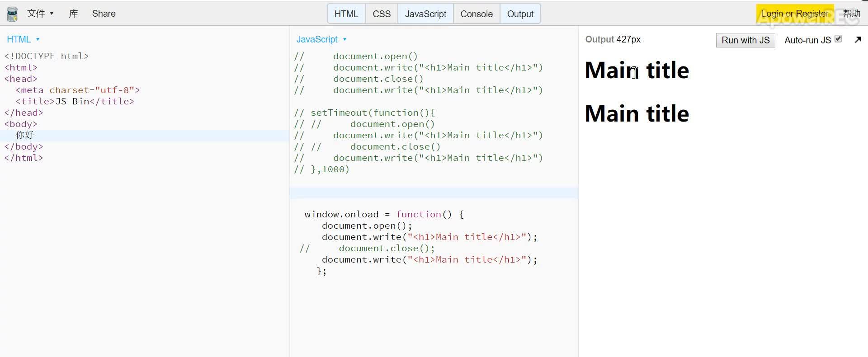The width and height of the screenshot is (868, 357).
Task: Click the uncommented document.open(); line
Action: click(x=367, y=225)
